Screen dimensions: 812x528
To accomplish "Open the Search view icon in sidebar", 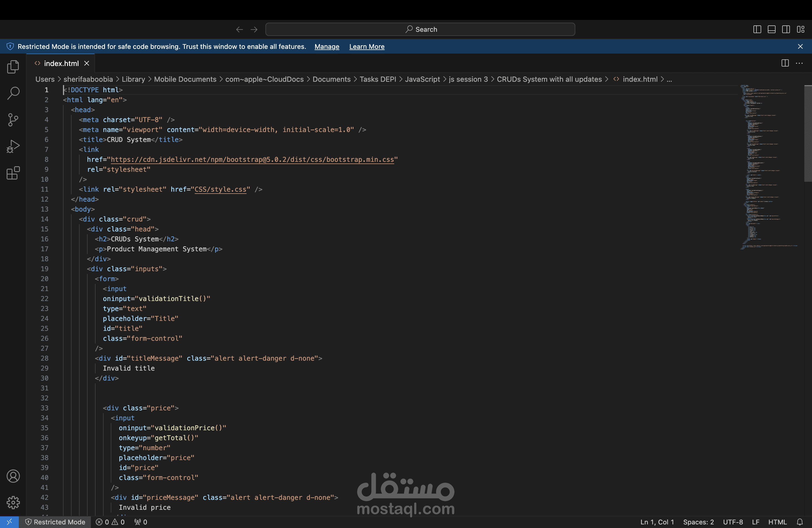I will [13, 93].
